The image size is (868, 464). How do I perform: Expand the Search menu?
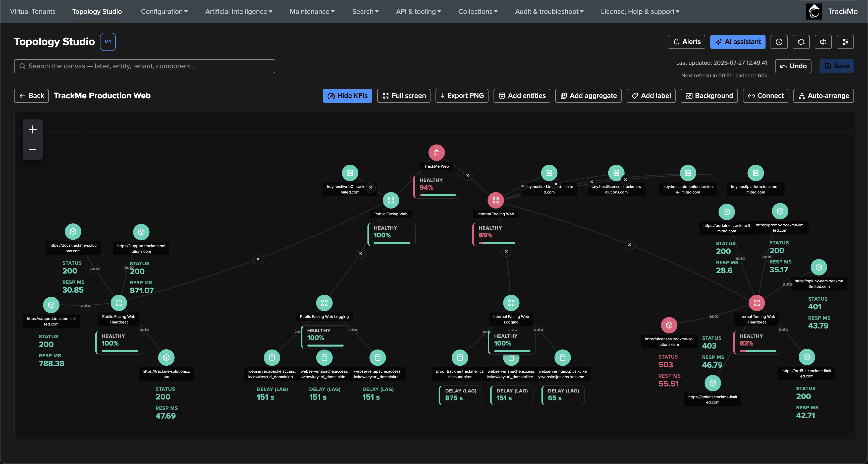tap(365, 12)
